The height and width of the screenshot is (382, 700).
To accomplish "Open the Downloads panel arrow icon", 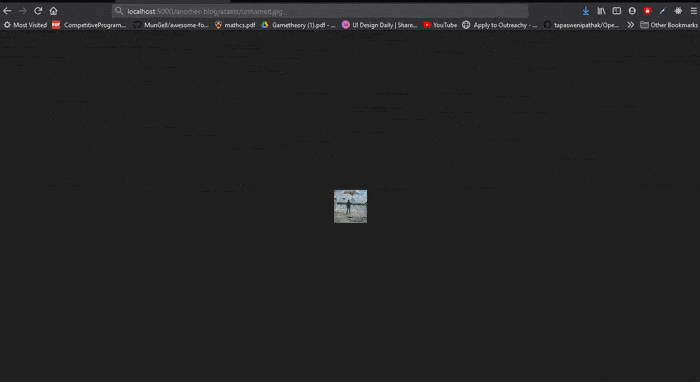I will [x=586, y=11].
